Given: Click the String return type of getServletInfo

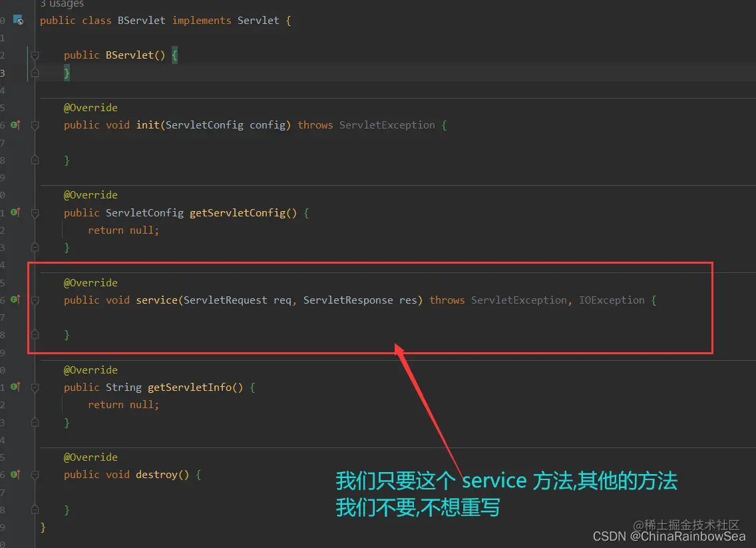Looking at the screenshot, I should point(123,388).
